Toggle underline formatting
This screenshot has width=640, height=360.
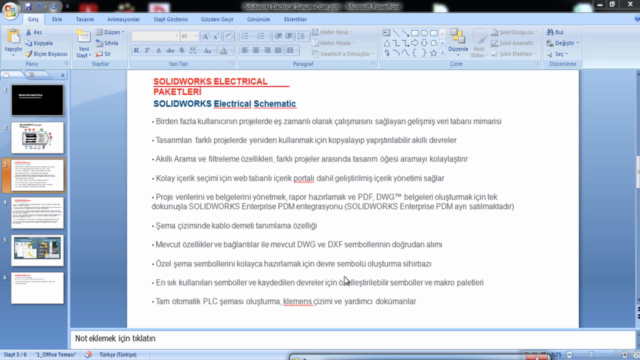[158, 50]
